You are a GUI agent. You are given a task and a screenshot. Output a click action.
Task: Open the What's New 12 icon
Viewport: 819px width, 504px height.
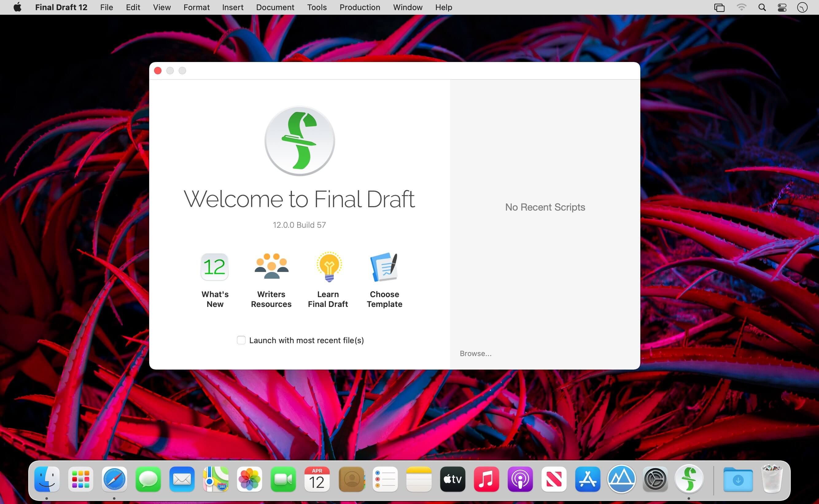pos(214,267)
